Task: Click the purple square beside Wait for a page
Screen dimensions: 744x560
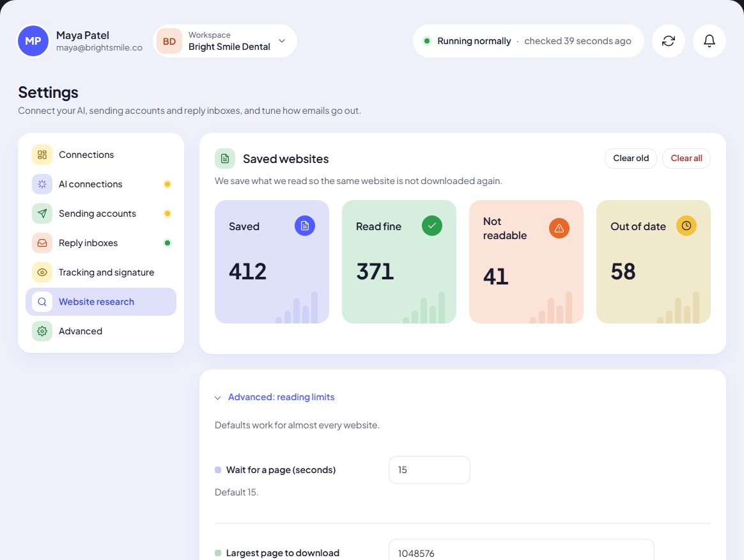Action: click(218, 470)
